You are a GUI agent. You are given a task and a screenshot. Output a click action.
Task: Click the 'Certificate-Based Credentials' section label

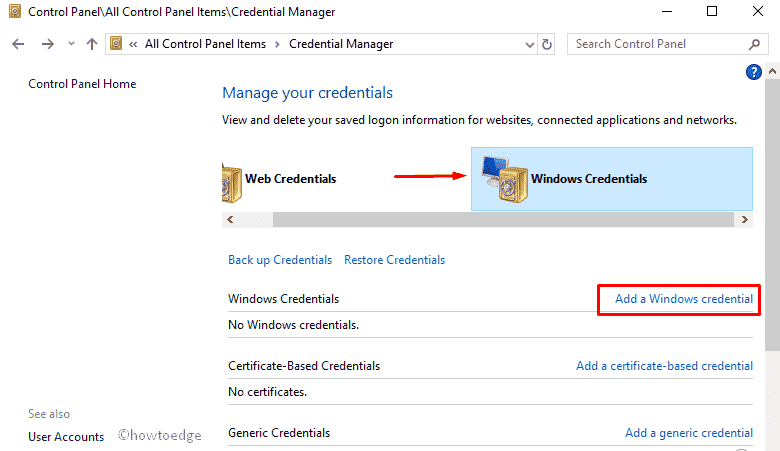304,366
